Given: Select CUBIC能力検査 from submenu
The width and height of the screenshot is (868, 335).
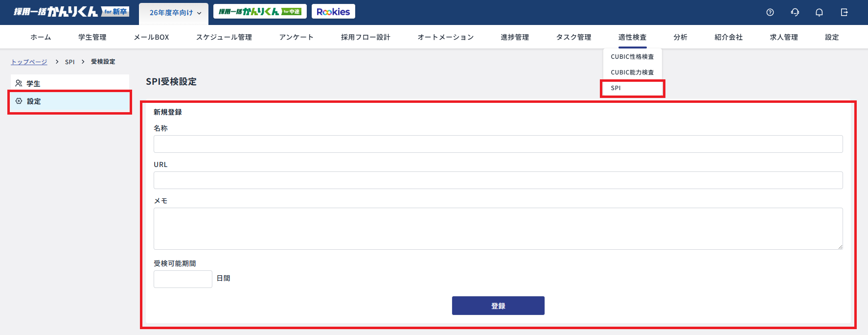Looking at the screenshot, I should 632,72.
